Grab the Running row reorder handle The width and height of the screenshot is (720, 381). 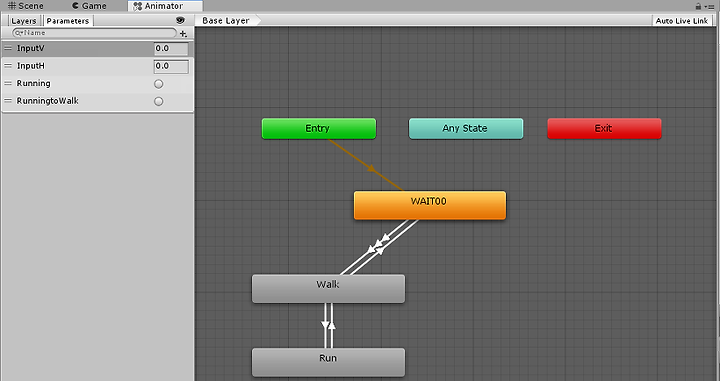tap(8, 83)
